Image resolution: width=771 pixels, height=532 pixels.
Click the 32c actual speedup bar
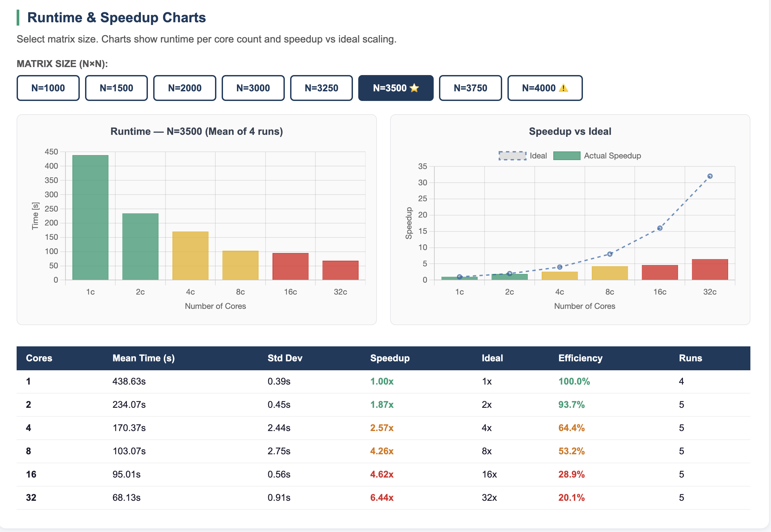710,269
